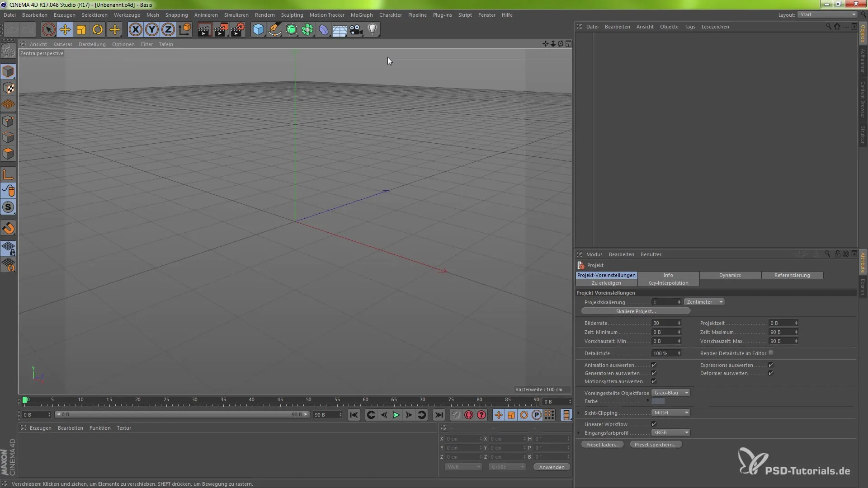This screenshot has height=488, width=868.
Task: Toggle Linearer Workflow checkbox
Action: click(654, 424)
